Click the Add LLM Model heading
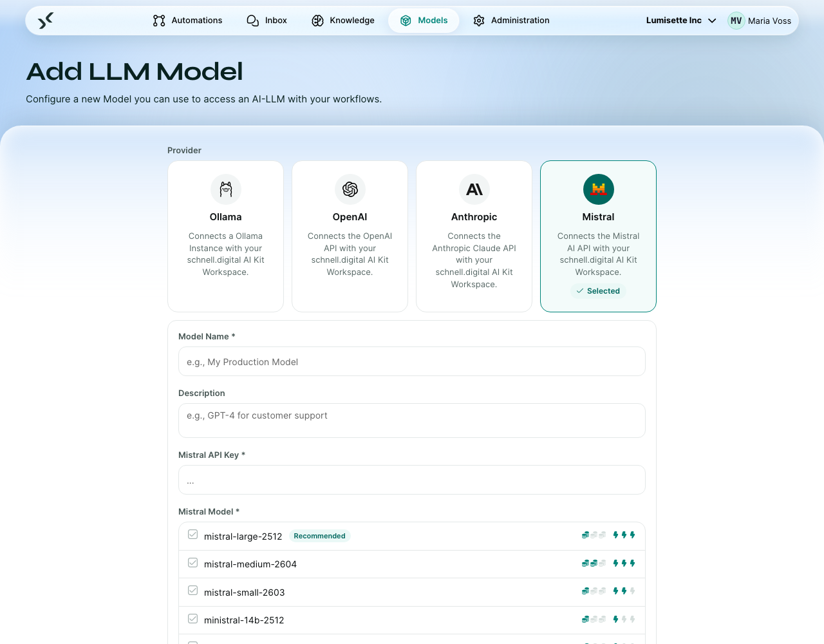 click(135, 71)
